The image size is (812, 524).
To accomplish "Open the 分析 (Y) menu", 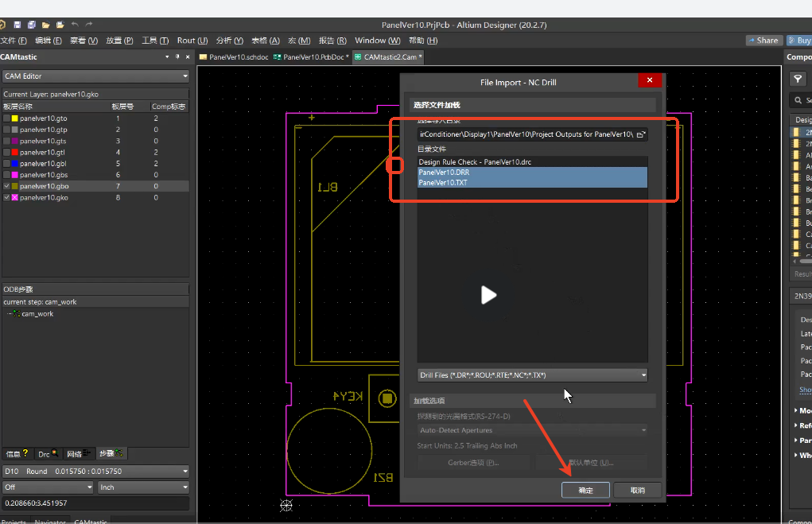I will point(229,41).
